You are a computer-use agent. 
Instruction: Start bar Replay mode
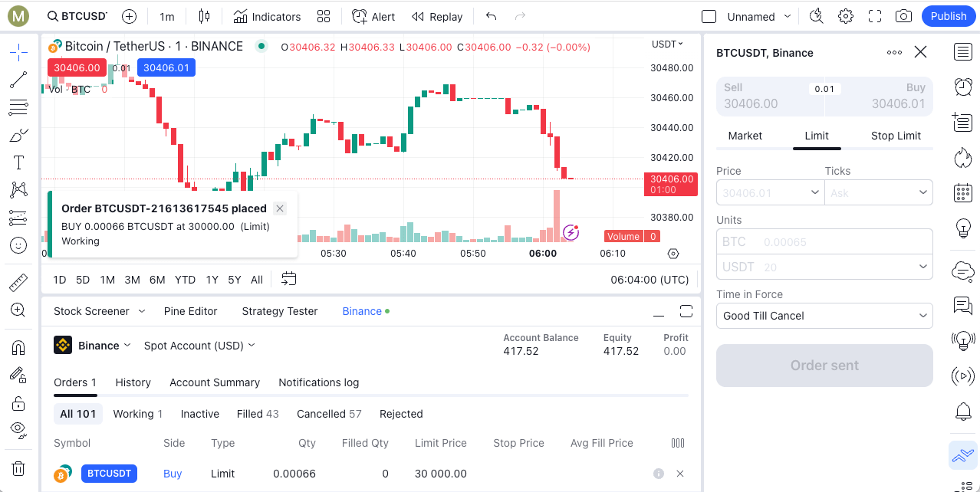[x=437, y=16]
